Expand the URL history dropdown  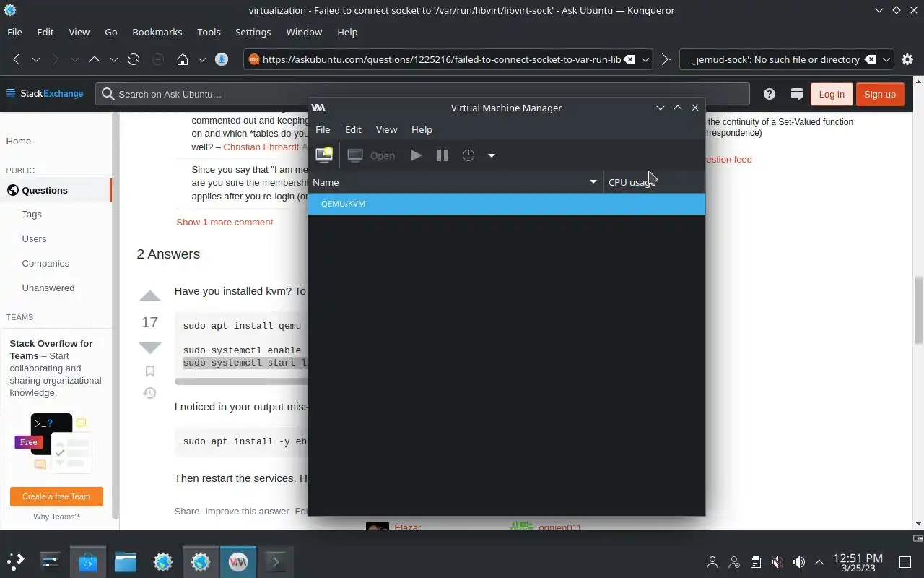point(646,59)
